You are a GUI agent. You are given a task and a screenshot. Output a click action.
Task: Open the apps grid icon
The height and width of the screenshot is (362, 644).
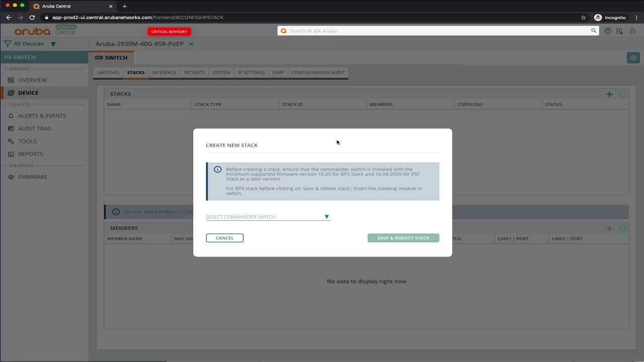(x=619, y=31)
